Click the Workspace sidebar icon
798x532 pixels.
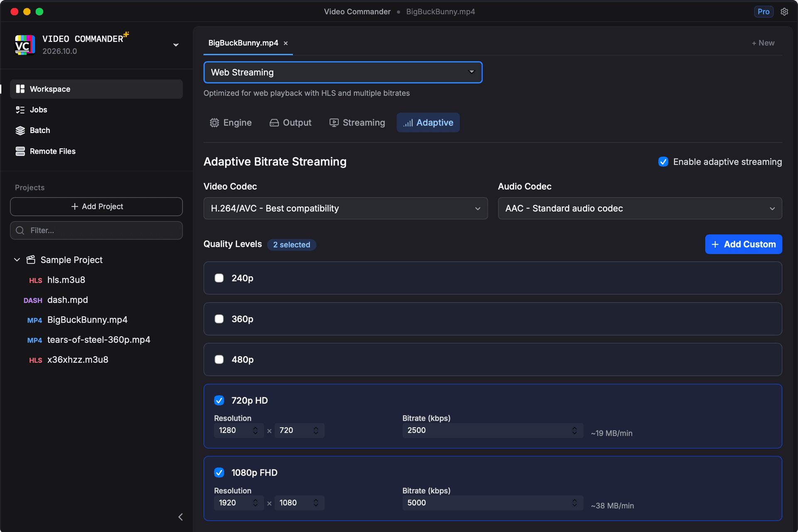pos(20,89)
